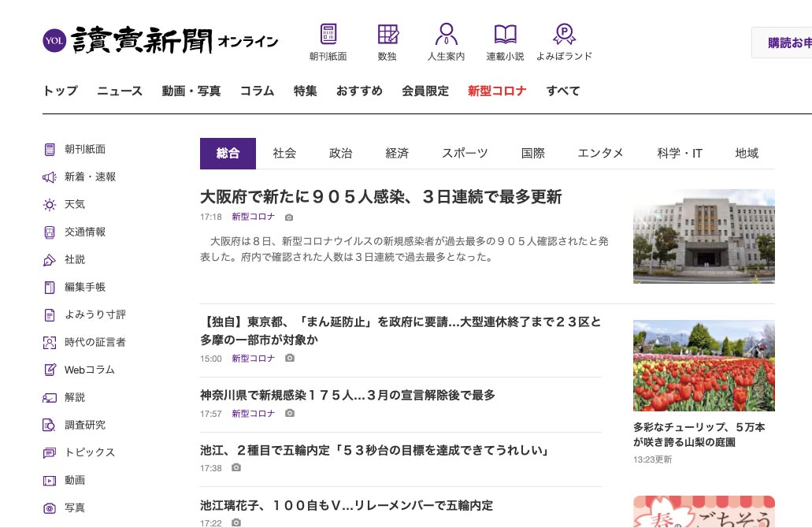812x528 pixels.
Task: Click 新型コロナ tag beside 15:00
Action: (254, 358)
